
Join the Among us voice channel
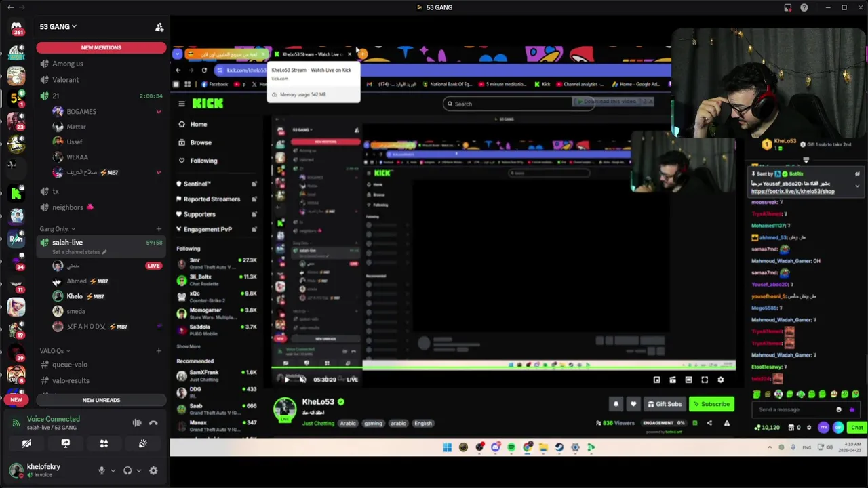101,64
